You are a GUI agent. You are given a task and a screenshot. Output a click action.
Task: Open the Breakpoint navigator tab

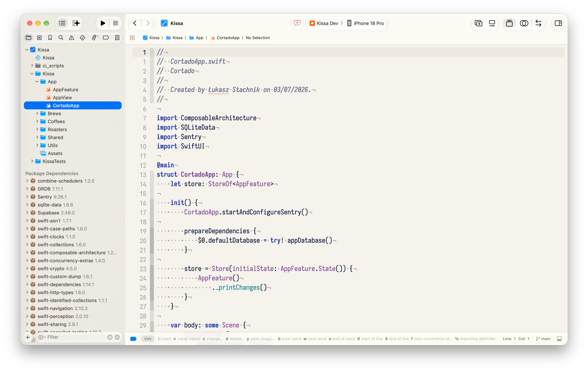(106, 38)
